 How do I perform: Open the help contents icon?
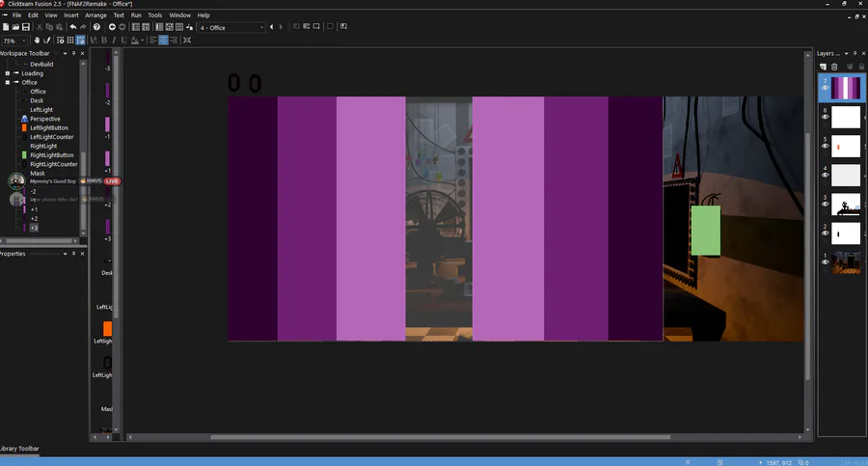coord(96,27)
